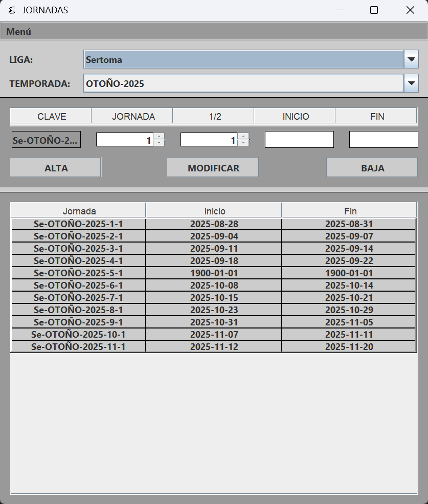Viewport: 428px width, 504px height.
Task: Increment the JORNADA spinner value
Action: [159, 136]
